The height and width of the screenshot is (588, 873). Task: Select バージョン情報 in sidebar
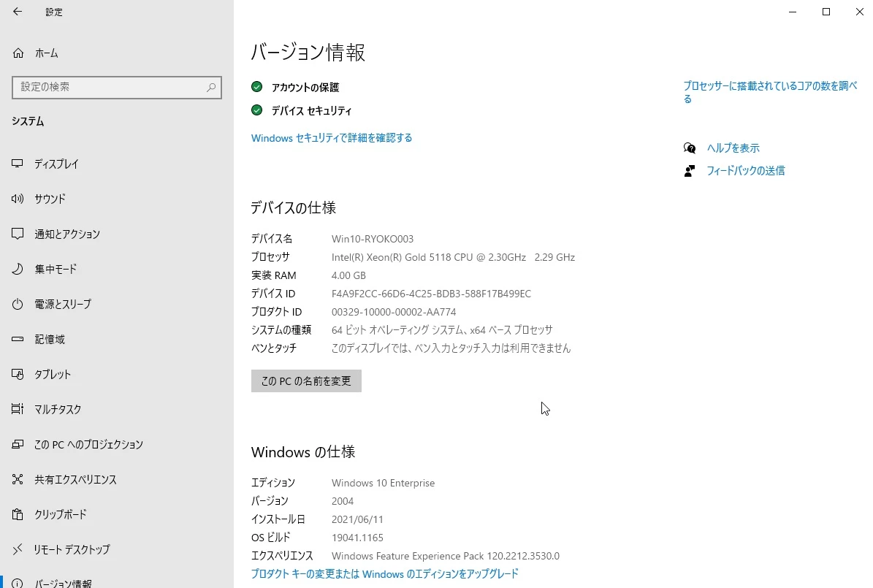coord(63,584)
